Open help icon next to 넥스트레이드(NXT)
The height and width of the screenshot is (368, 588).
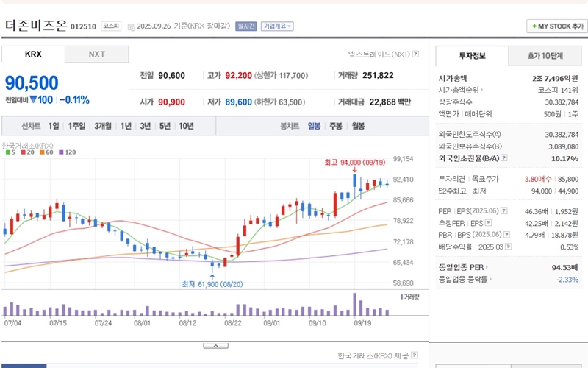(415, 54)
